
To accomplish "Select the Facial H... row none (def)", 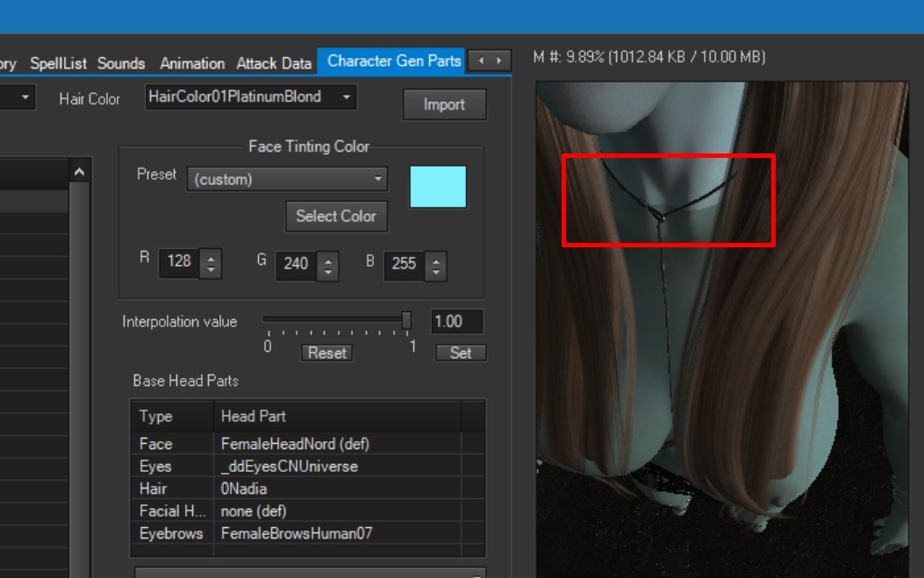I will pyautogui.click(x=308, y=510).
